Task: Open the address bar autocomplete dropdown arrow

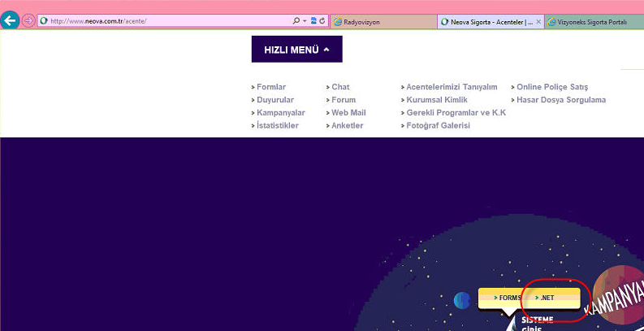Action: [304, 21]
